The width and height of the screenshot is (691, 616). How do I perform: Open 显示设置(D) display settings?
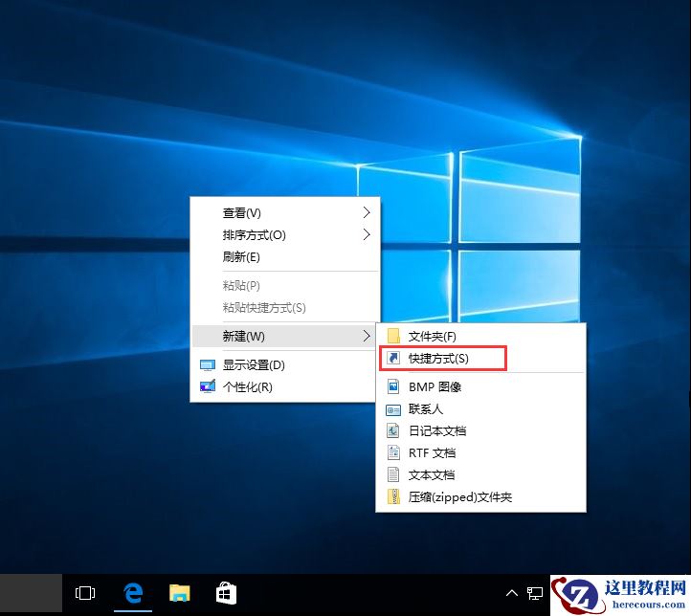[284, 365]
